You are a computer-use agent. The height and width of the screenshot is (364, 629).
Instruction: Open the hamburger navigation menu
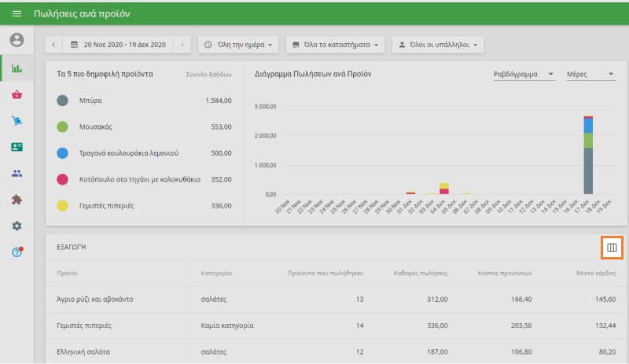[x=17, y=14]
